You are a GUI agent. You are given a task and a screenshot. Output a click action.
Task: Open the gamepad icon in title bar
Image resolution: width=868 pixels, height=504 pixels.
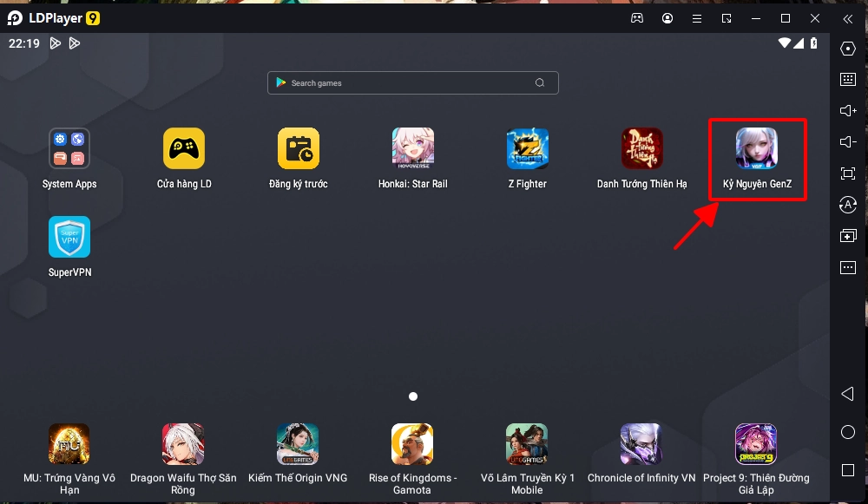[637, 18]
